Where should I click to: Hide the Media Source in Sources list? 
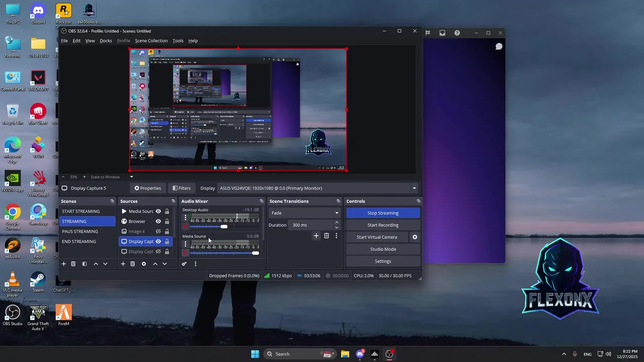coord(158,211)
